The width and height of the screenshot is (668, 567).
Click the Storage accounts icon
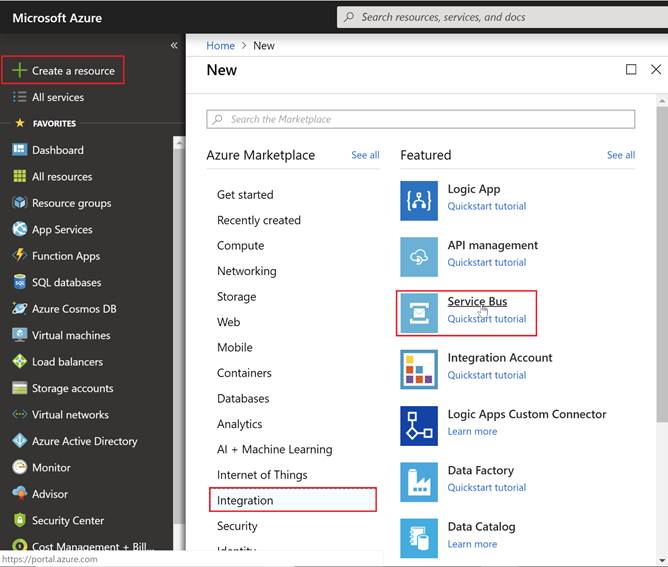coord(19,388)
